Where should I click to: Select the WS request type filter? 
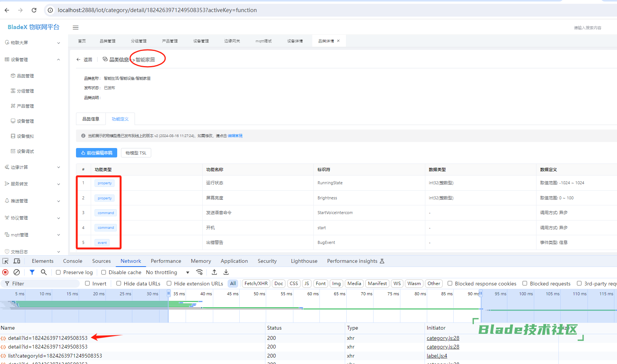(397, 284)
